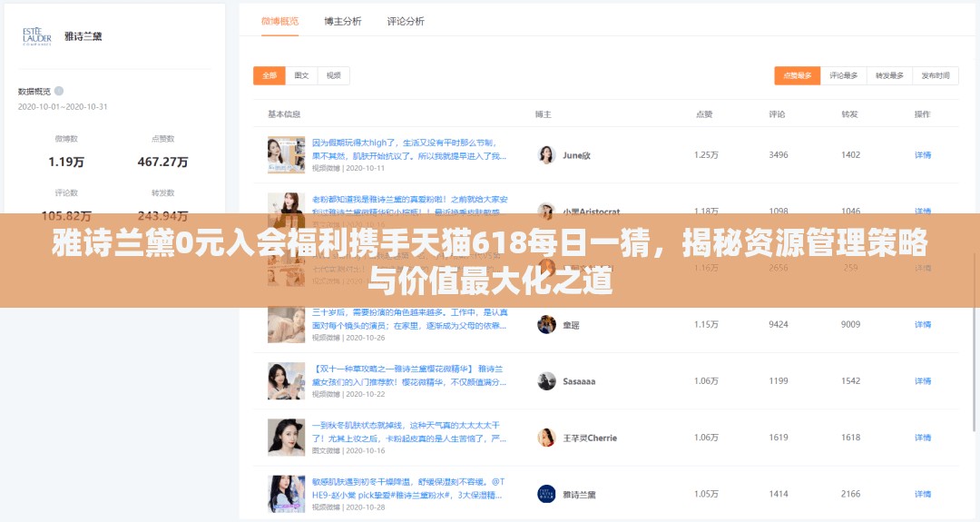Sort posts by 评论最多
The width and height of the screenshot is (980, 522).
pos(844,75)
